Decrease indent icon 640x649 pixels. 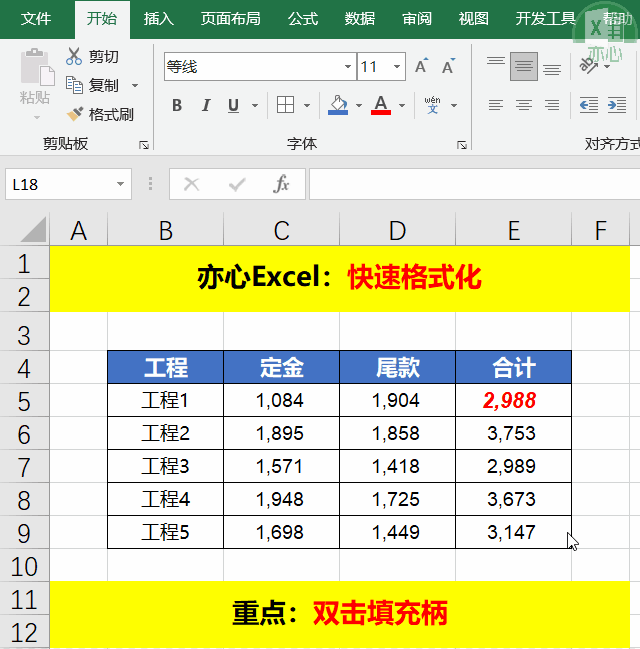coord(589,105)
